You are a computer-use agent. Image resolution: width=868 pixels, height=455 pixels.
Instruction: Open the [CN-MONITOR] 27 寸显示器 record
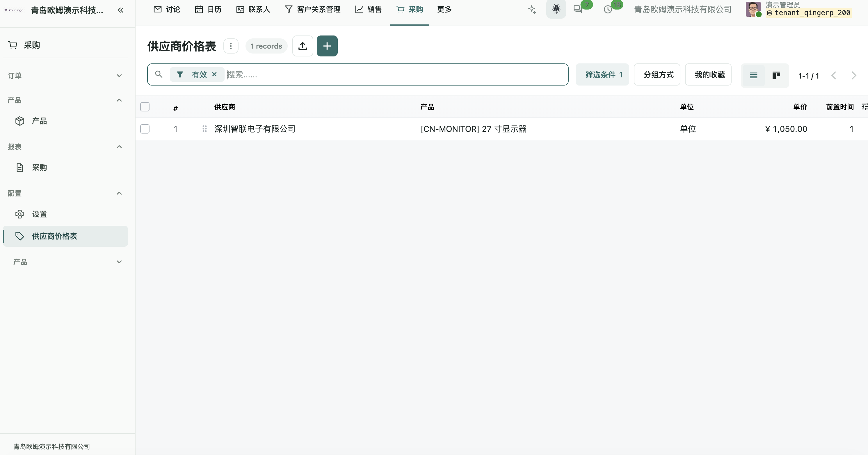pos(474,129)
